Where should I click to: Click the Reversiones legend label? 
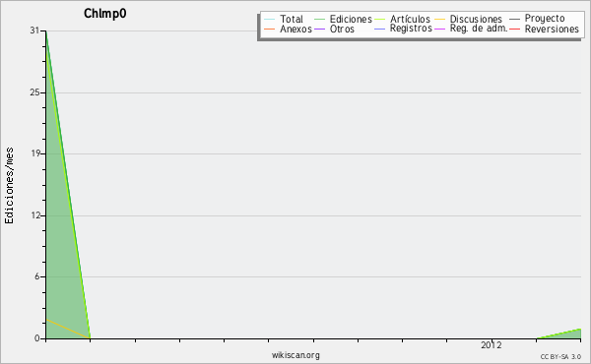pos(552,29)
